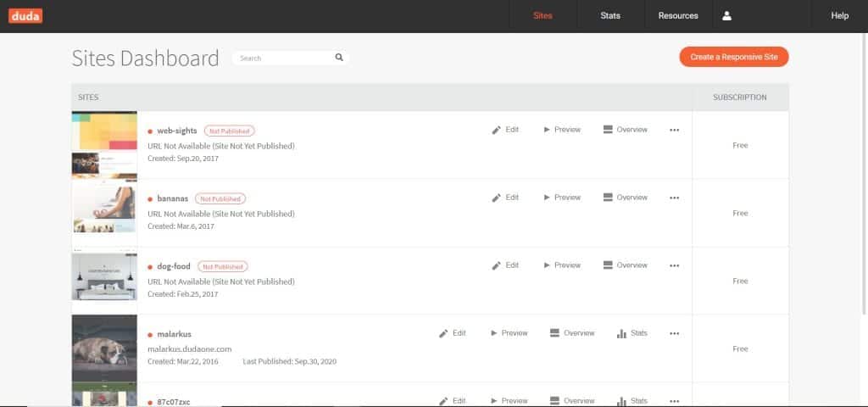The height and width of the screenshot is (407, 868).
Task: Click the pencil icon for malarkus
Action: point(443,334)
